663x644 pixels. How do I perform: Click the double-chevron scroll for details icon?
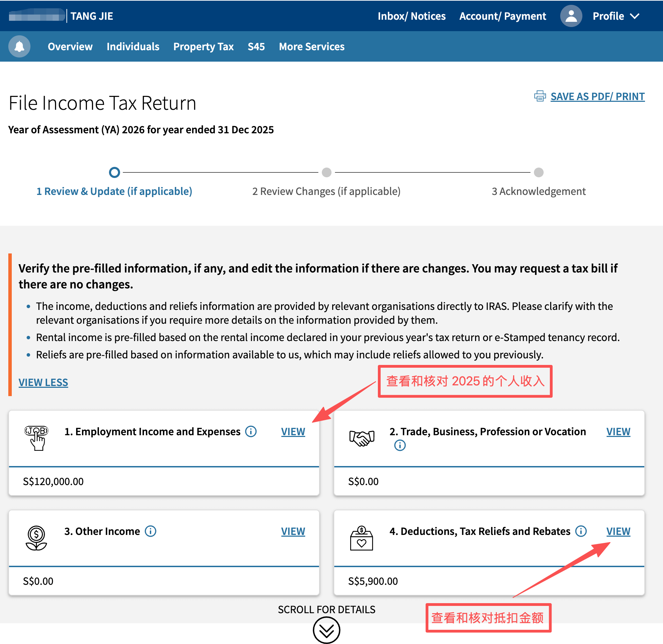pos(326,630)
